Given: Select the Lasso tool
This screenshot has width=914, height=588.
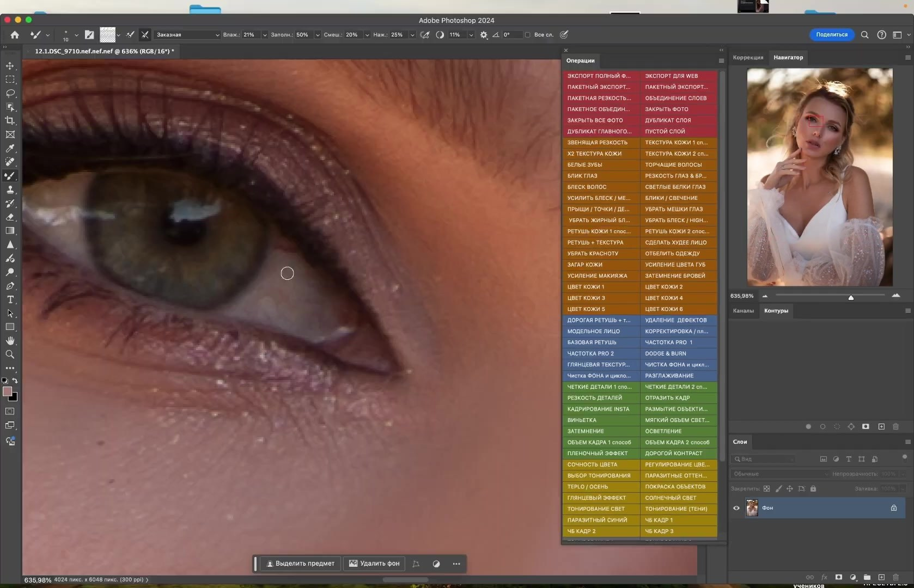Looking at the screenshot, I should tap(10, 93).
